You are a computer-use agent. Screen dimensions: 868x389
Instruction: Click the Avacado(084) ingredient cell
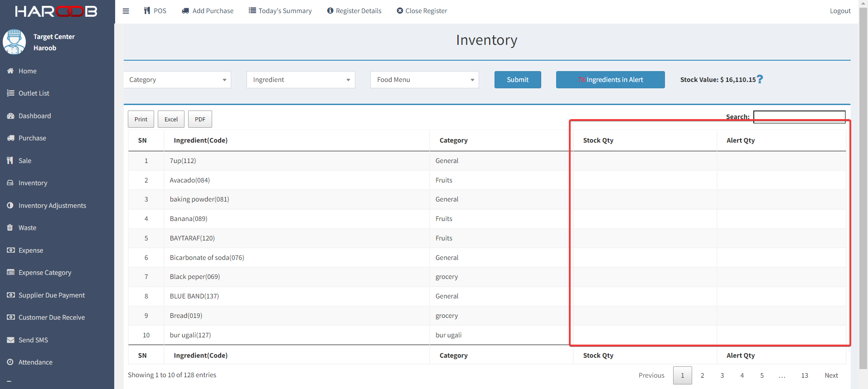click(297, 180)
